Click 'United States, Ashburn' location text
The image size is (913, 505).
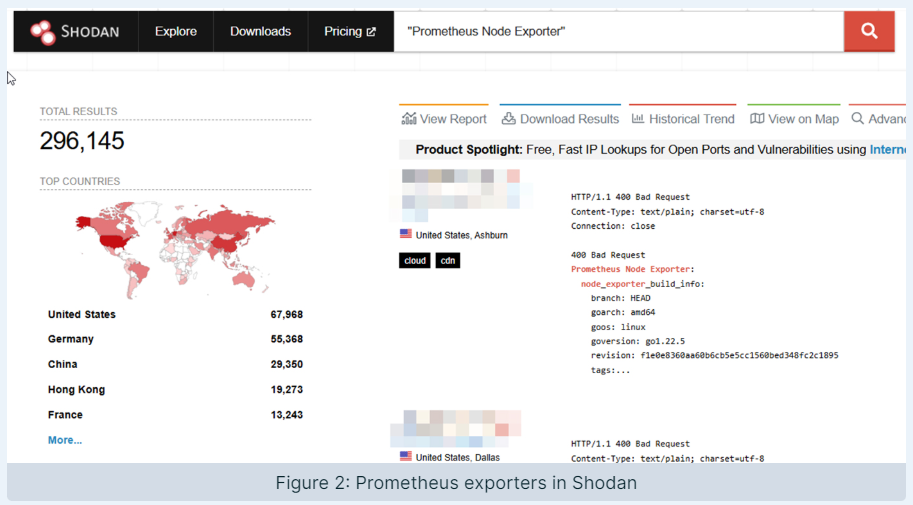pos(462,235)
